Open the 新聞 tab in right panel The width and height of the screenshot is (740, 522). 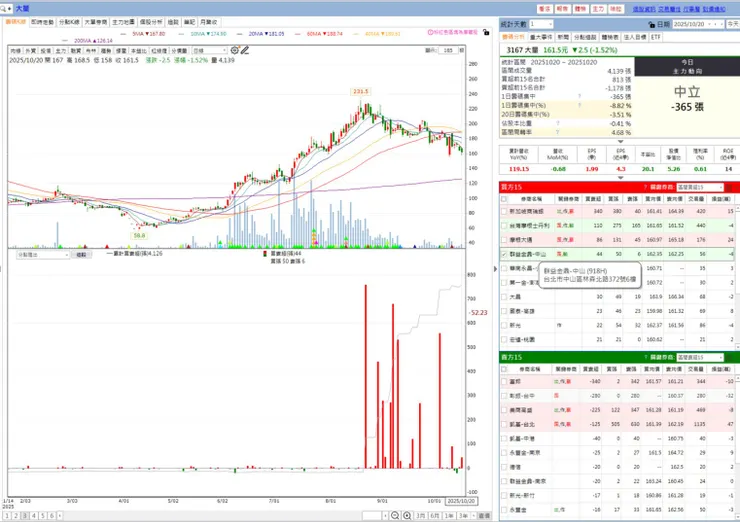pos(563,37)
